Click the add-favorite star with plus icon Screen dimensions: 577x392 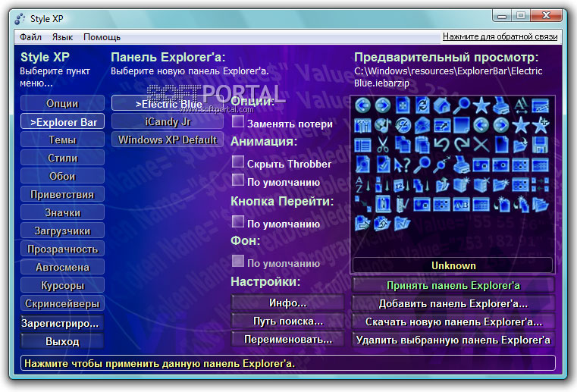pos(540,126)
